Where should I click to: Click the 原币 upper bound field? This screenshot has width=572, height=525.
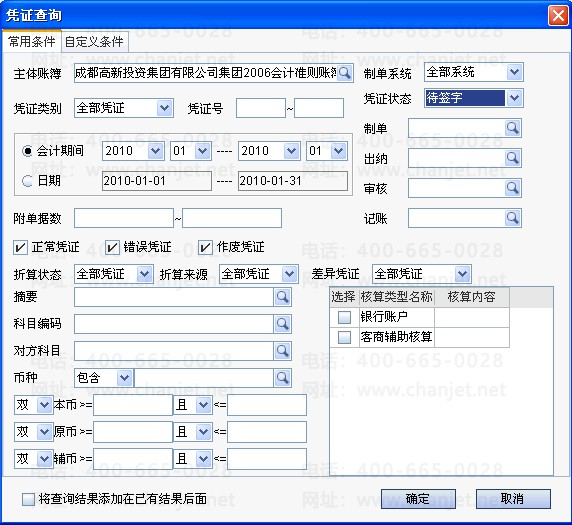click(267, 432)
